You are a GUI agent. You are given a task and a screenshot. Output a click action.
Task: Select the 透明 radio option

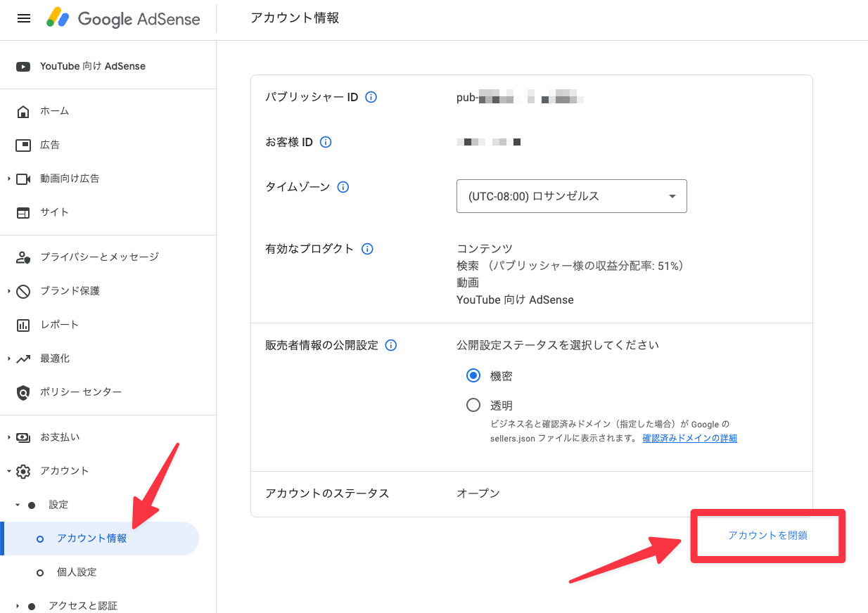pyautogui.click(x=473, y=405)
